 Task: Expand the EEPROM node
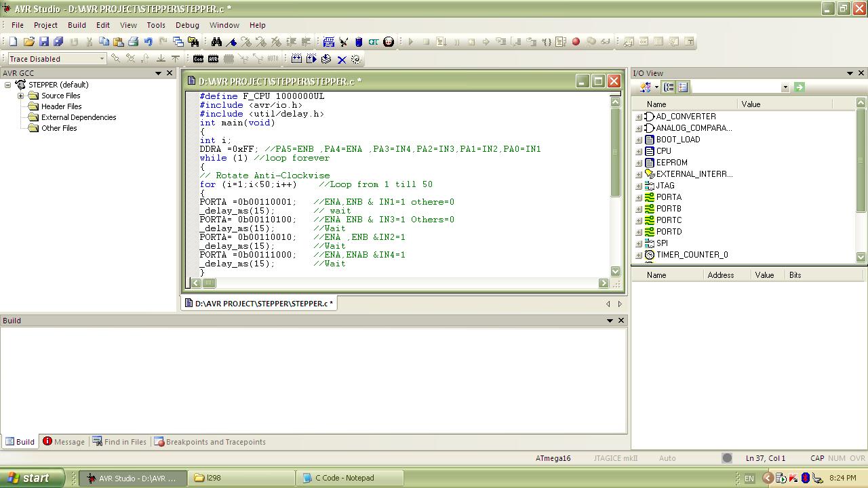(638, 163)
